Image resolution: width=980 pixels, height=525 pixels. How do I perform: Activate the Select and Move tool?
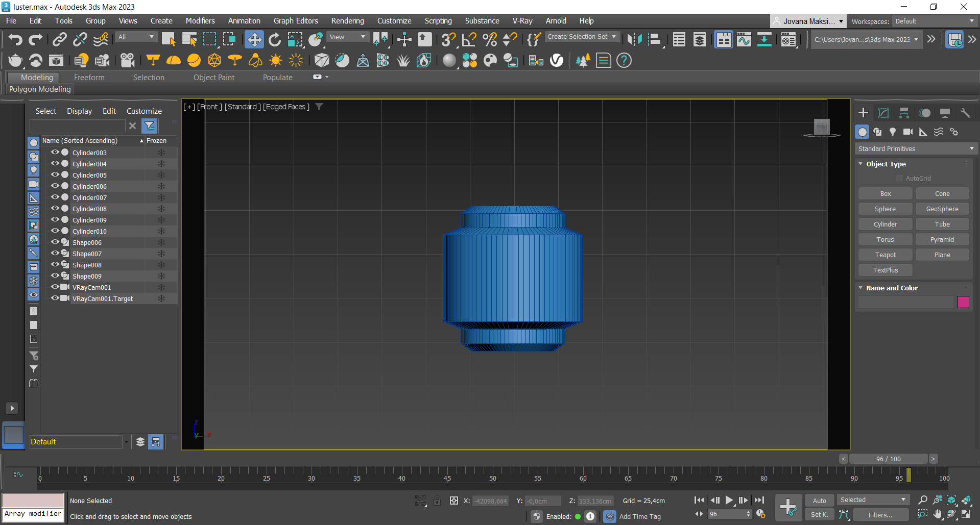254,39
